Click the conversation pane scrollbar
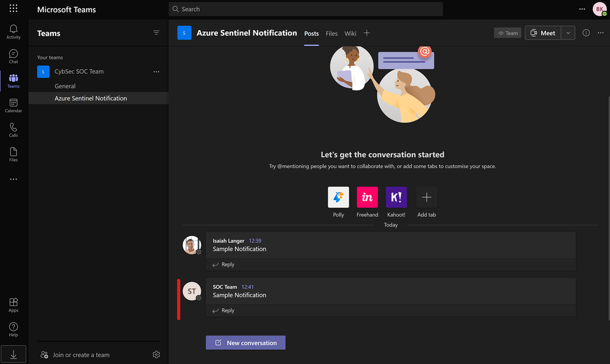 click(x=608, y=208)
